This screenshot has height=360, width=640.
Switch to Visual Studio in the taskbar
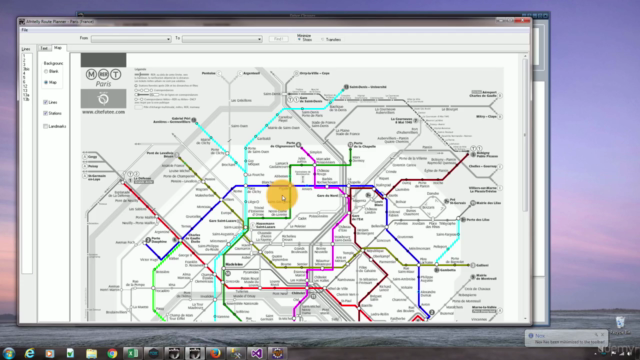click(257, 353)
